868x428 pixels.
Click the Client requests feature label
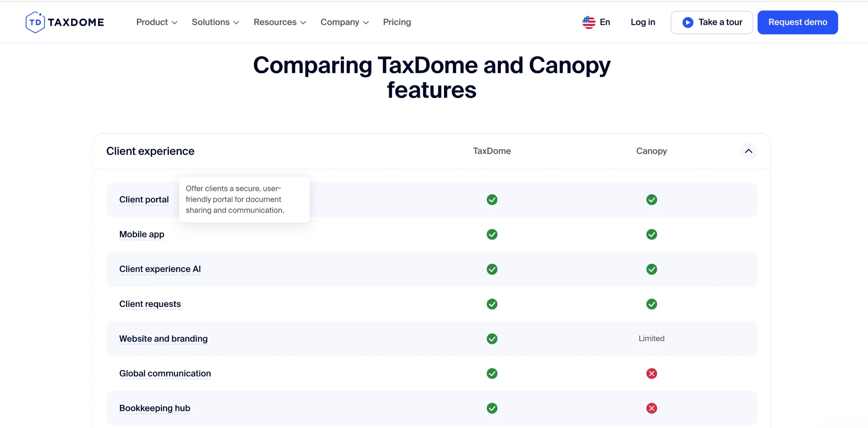point(150,304)
